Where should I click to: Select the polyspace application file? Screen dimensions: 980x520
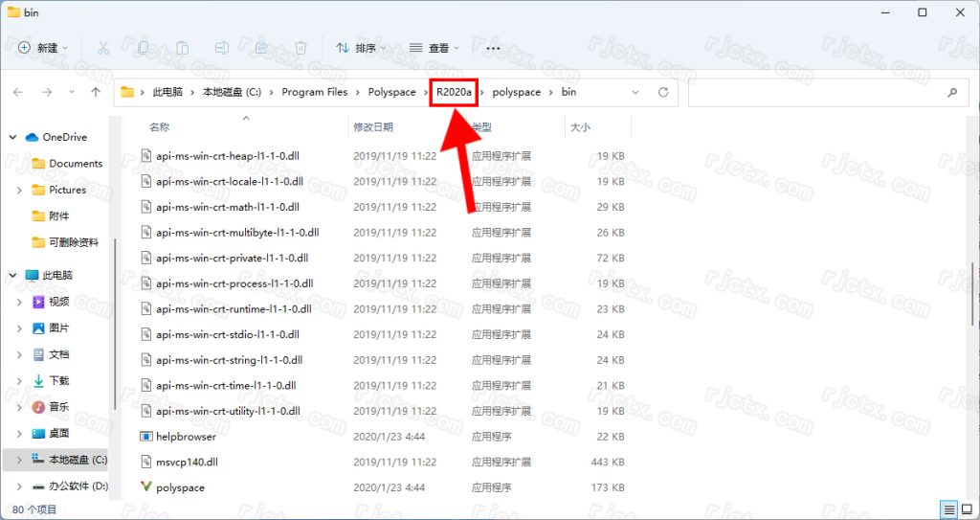[x=180, y=487]
